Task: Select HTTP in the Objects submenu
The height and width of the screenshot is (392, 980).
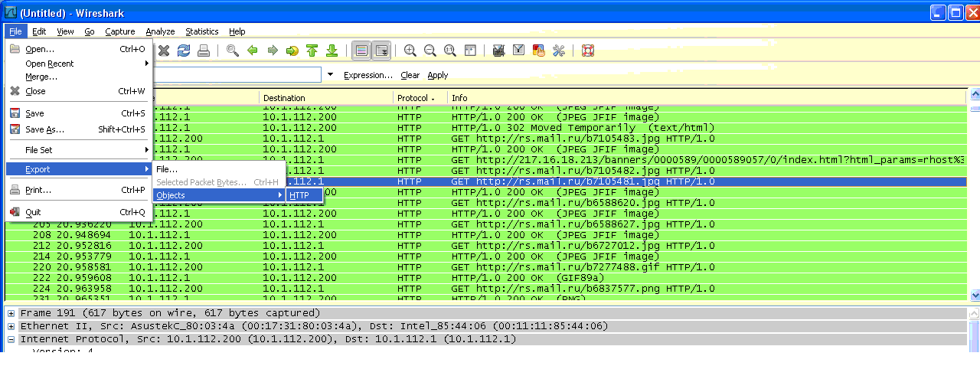Action: coord(300,195)
